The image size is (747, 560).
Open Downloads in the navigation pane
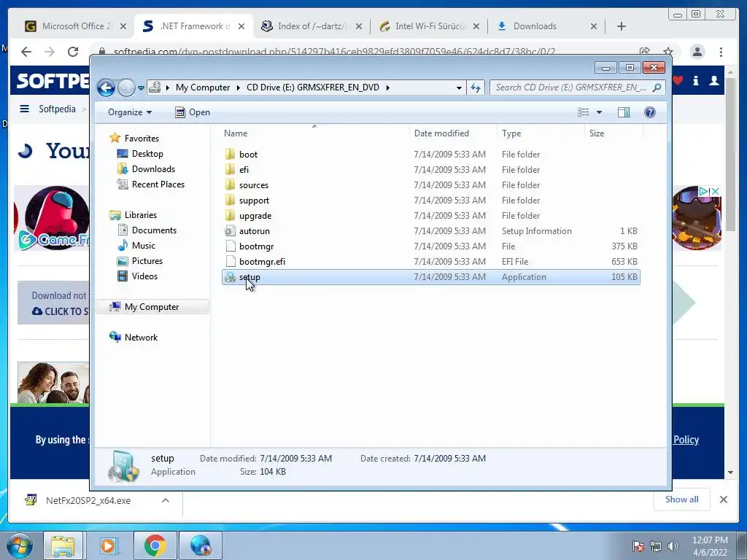(153, 169)
